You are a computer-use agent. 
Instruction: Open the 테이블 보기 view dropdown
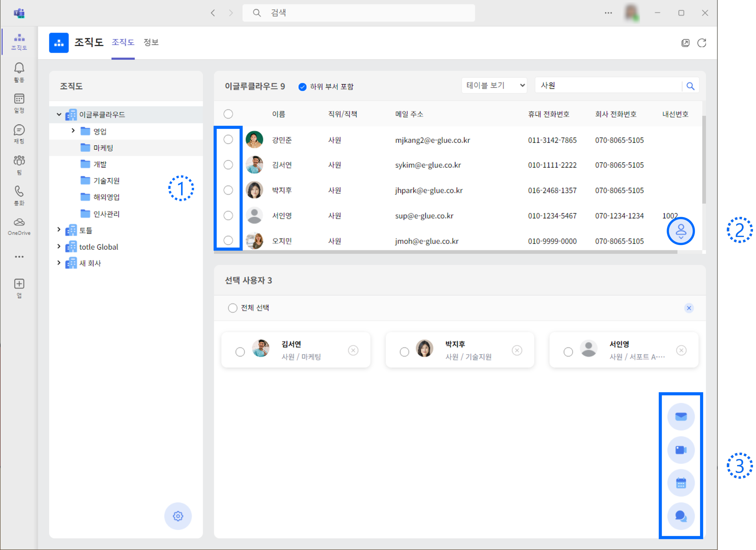pos(494,85)
